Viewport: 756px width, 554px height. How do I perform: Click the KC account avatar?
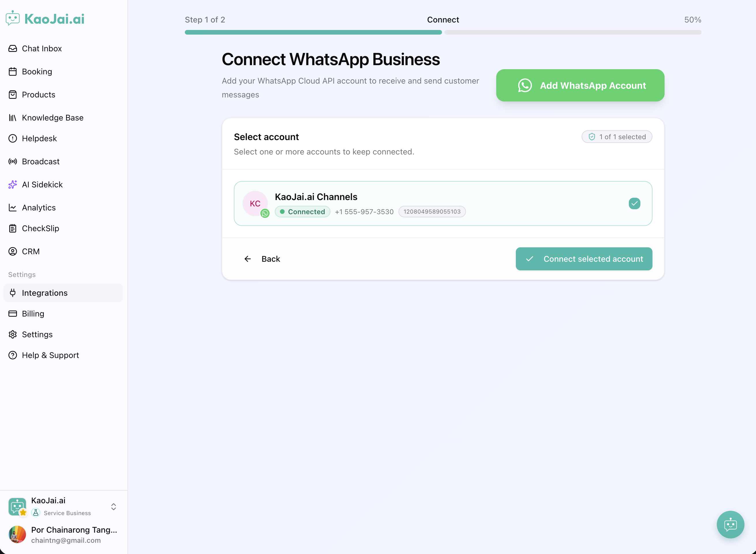(x=255, y=203)
